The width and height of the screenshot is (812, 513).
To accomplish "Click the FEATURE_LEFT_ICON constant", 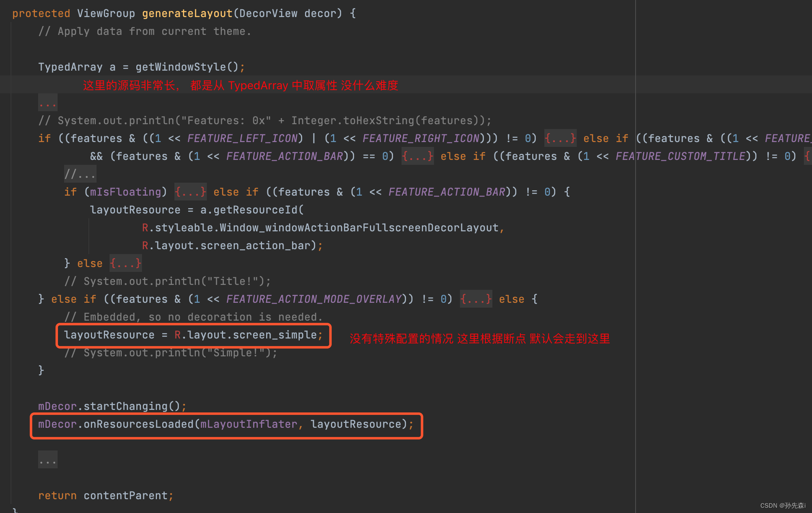I will (x=243, y=138).
